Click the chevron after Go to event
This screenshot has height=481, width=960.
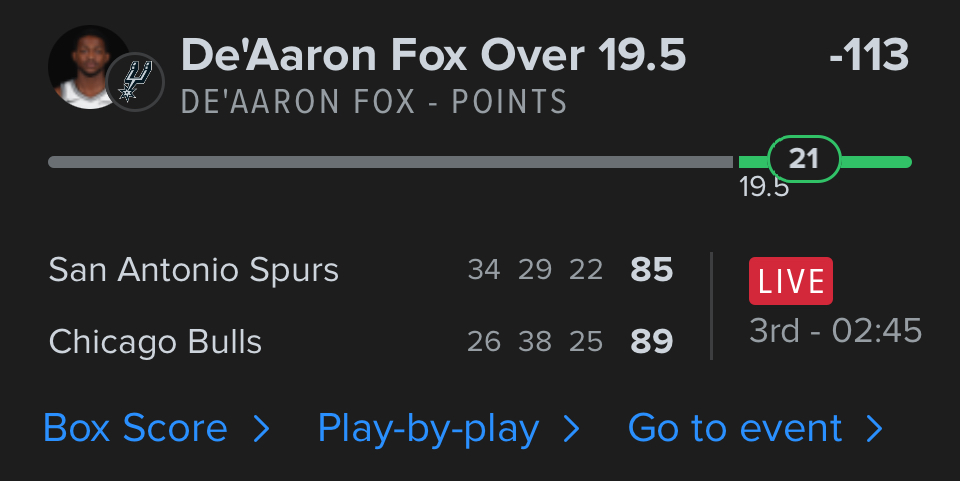(875, 430)
